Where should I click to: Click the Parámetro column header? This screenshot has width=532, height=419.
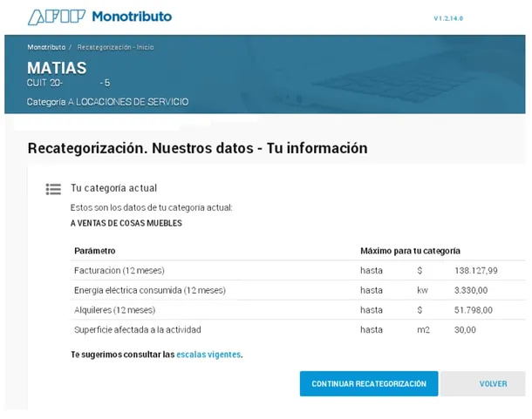95,251
